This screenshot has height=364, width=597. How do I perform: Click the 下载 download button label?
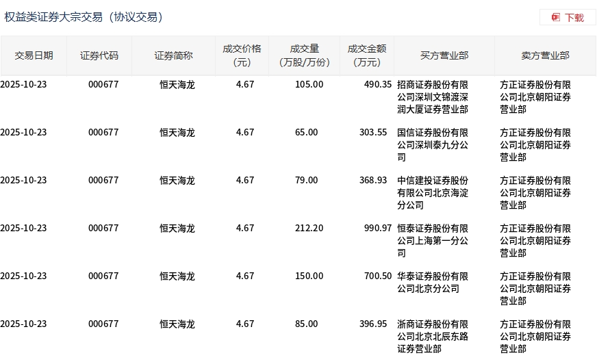click(574, 18)
